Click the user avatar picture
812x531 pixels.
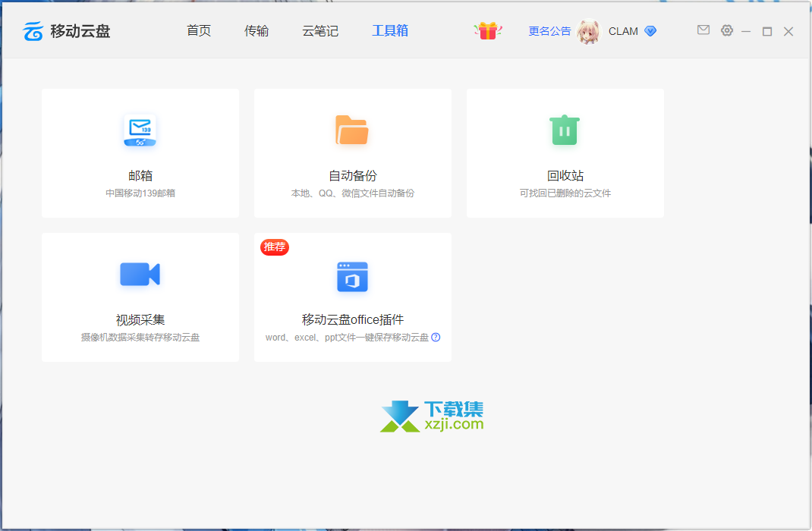coord(588,32)
